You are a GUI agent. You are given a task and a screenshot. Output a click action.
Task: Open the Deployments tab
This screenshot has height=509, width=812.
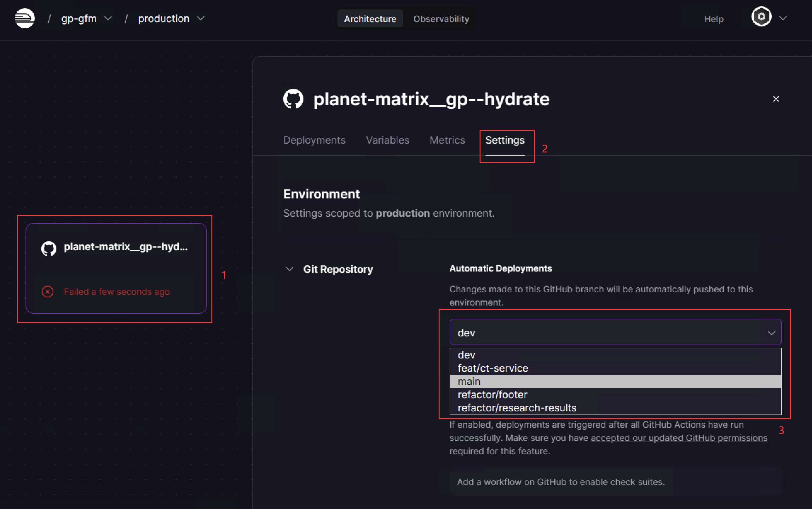[314, 140]
